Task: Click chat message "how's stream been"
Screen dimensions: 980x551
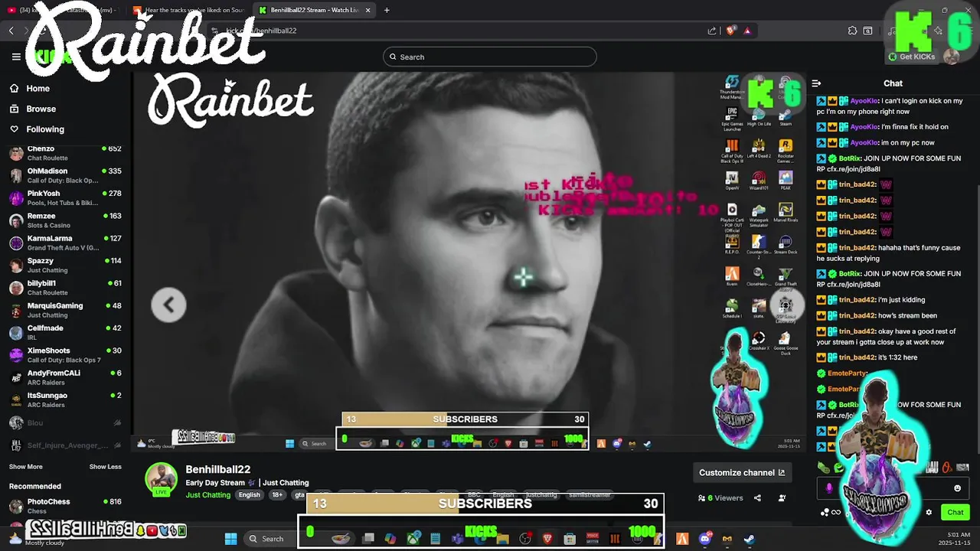Action: point(907,315)
